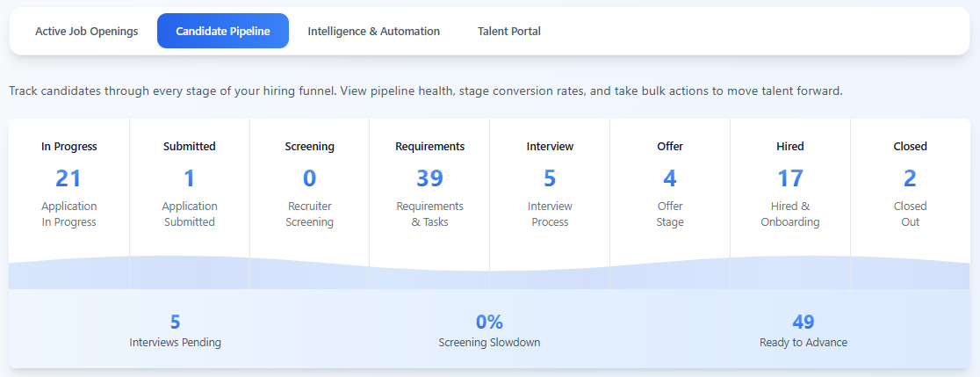980x377 pixels.
Task: Switch to the Active Job Openings tab
Action: (86, 32)
